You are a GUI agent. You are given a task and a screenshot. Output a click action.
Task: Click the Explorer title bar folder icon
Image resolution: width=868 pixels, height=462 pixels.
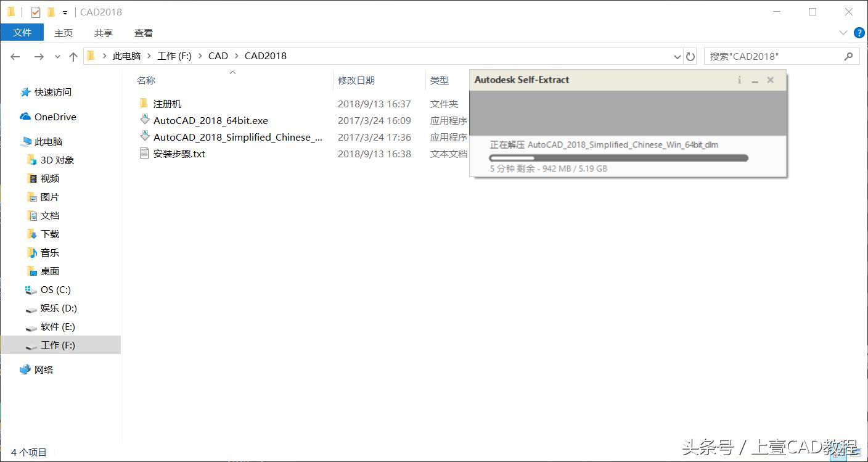point(11,12)
